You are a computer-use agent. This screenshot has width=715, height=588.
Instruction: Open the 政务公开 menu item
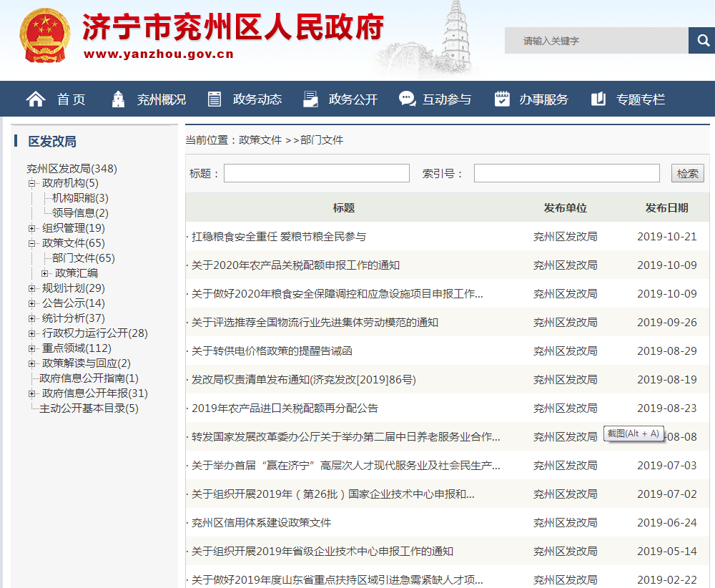click(x=352, y=99)
